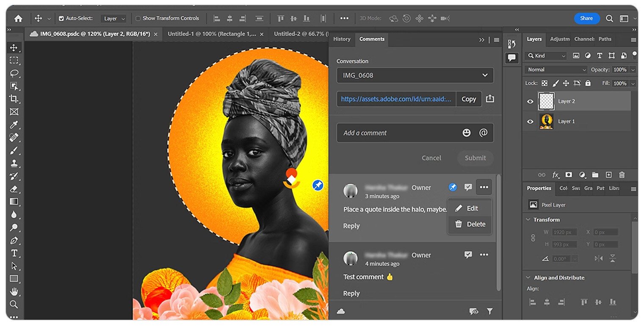Select the Crop tool
Screen dimensions: 644x327
tap(14, 99)
